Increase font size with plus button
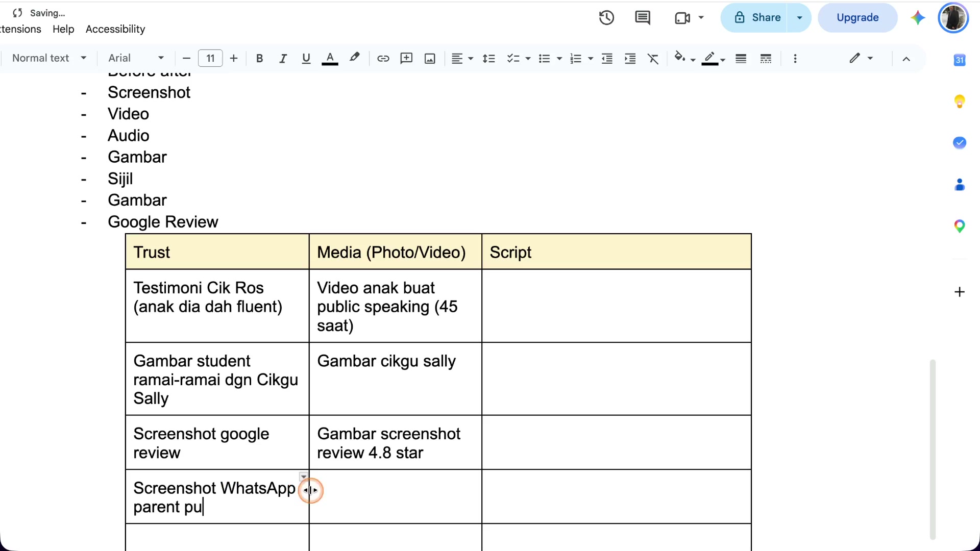The height and width of the screenshot is (551, 980). 234,59
